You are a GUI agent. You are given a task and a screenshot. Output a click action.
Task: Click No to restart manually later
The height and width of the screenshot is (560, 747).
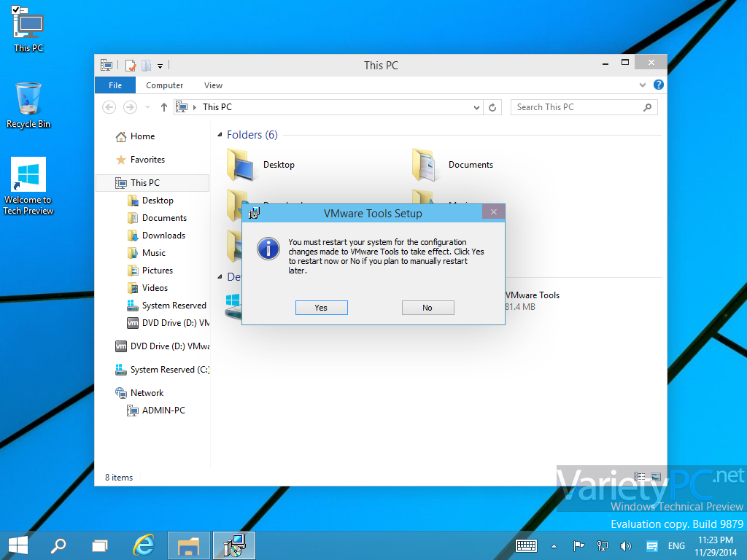427,308
